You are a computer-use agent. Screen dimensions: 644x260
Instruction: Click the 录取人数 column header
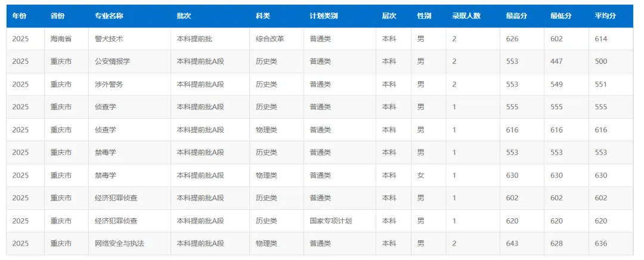pyautogui.click(x=466, y=16)
